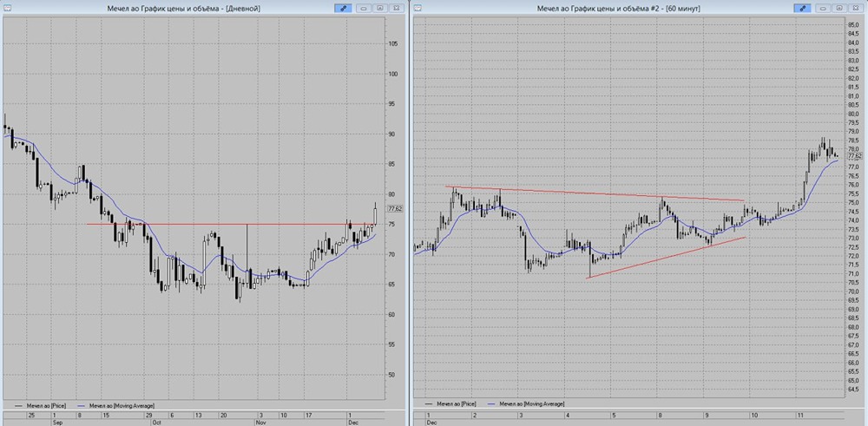Screen dimensions: 868x426
Task: Click the Dec month label under the 60-minute chart
Action: click(431, 422)
